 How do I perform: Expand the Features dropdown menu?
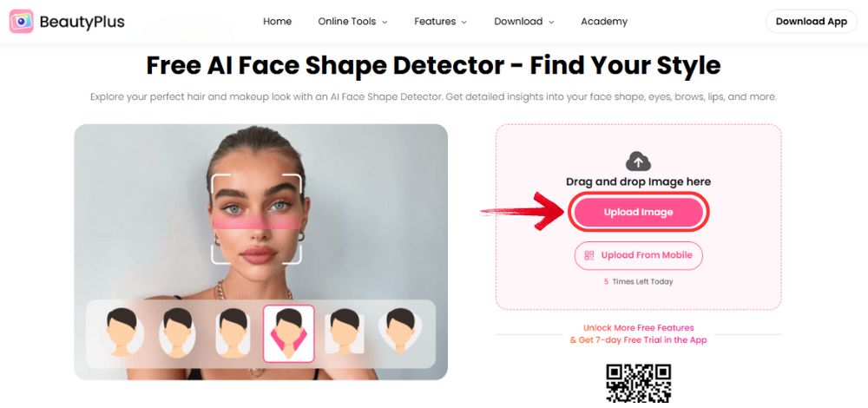[x=441, y=22]
